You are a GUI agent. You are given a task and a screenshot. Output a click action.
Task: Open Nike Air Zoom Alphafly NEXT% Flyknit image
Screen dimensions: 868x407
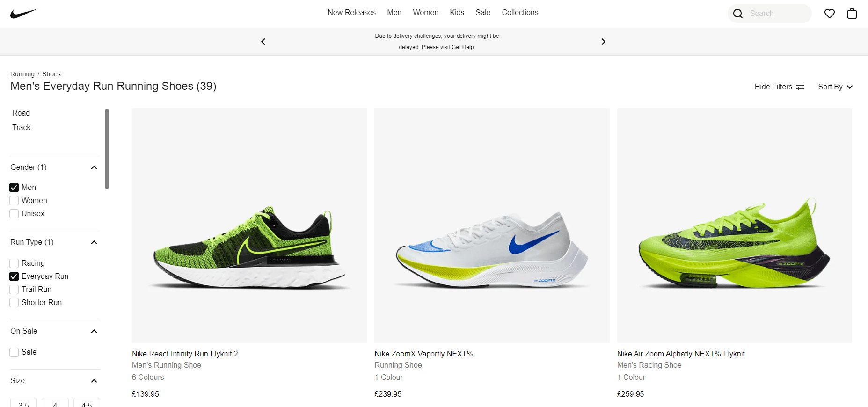(735, 225)
